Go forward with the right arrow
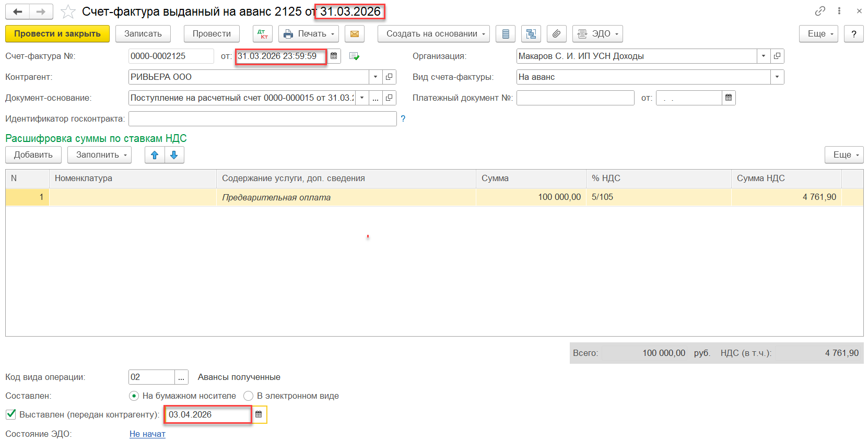Viewport: 868px width, 441px height. pos(41,11)
